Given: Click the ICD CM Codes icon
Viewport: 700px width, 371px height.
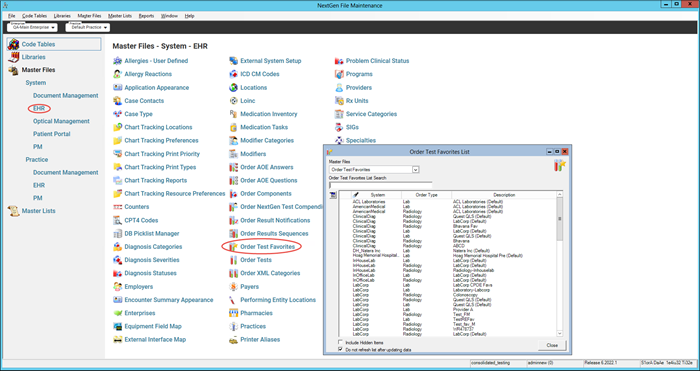Looking at the screenshot, I should (233, 74).
